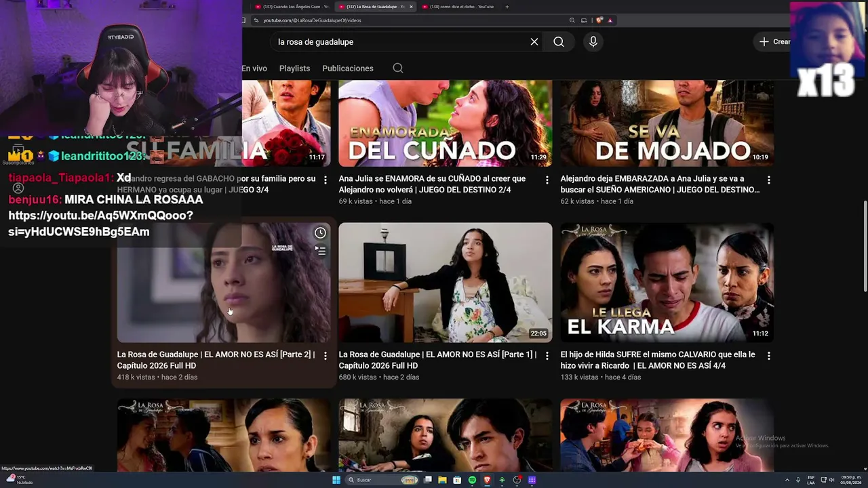Click the Brave Rewards triangle icon

(x=610, y=20)
